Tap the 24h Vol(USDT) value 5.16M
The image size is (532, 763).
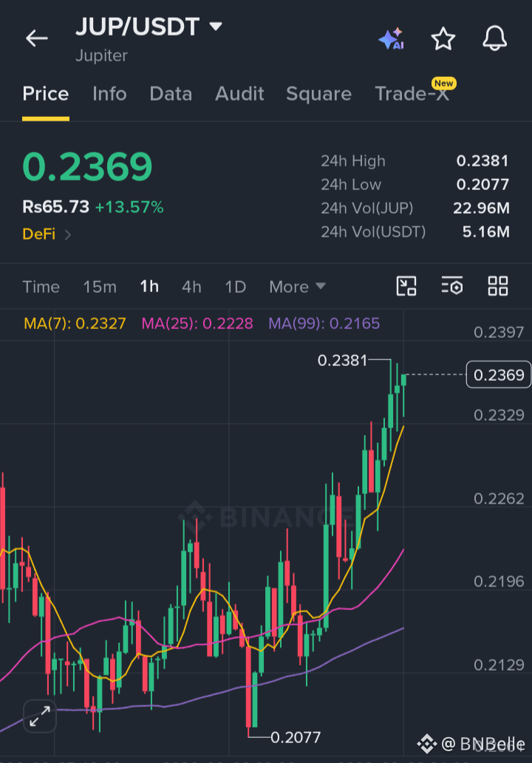point(485,231)
